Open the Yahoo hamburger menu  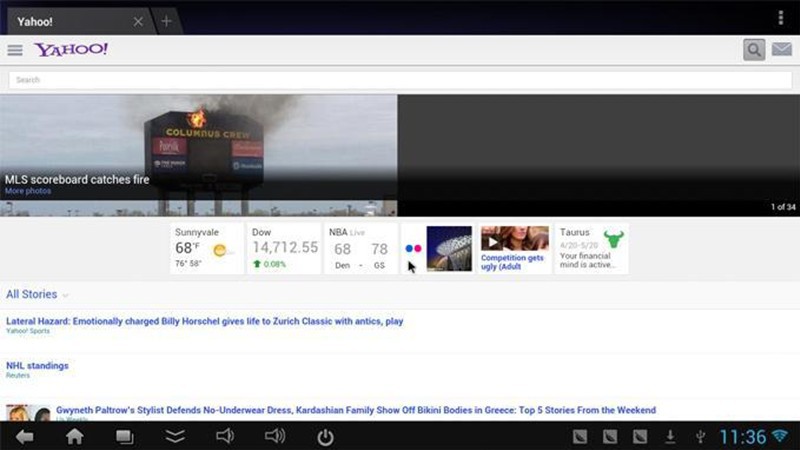(x=15, y=50)
